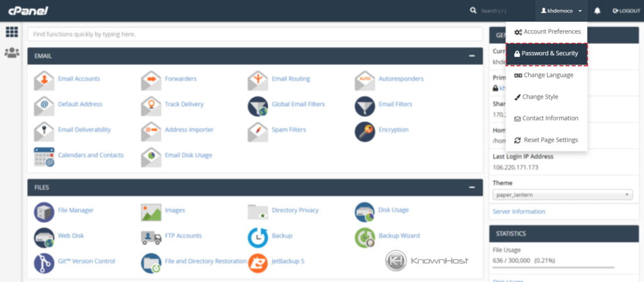Open the Forwarders envelope icon

coord(151,81)
